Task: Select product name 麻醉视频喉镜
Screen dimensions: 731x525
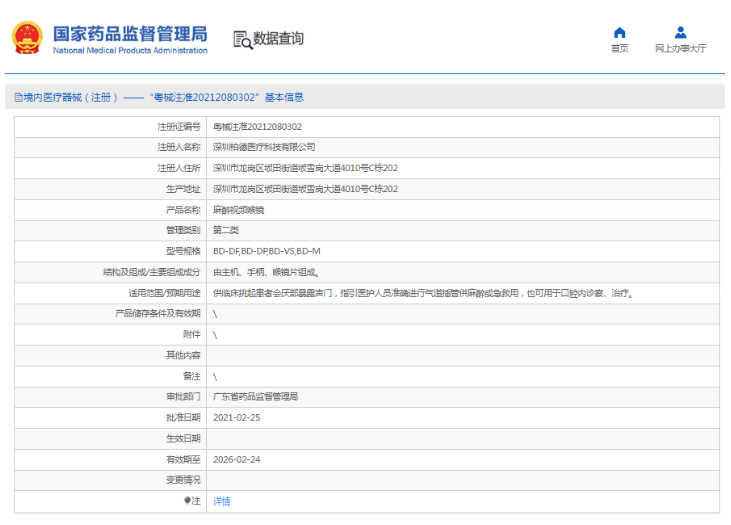Action: point(238,210)
